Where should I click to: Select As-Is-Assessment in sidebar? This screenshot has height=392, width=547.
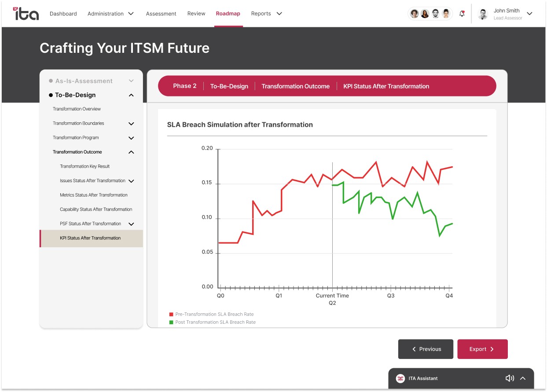click(84, 81)
